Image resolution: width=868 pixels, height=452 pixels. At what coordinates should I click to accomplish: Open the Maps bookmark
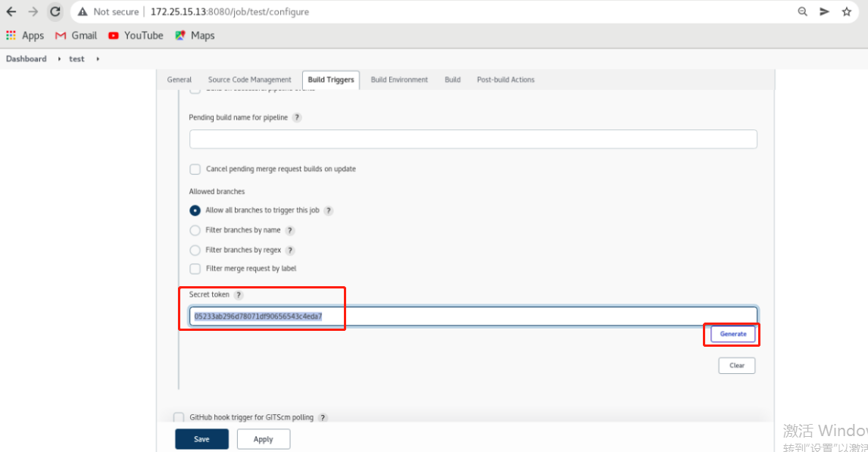195,36
